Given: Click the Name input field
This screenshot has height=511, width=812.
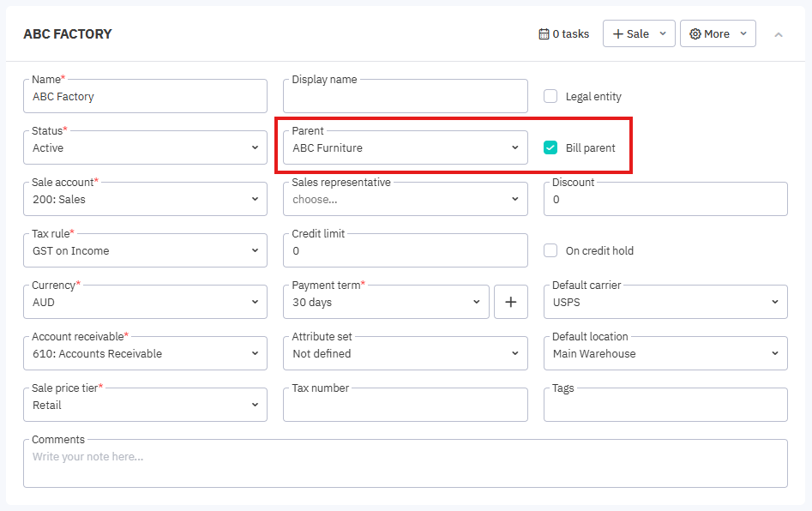Looking at the screenshot, I should click(145, 97).
